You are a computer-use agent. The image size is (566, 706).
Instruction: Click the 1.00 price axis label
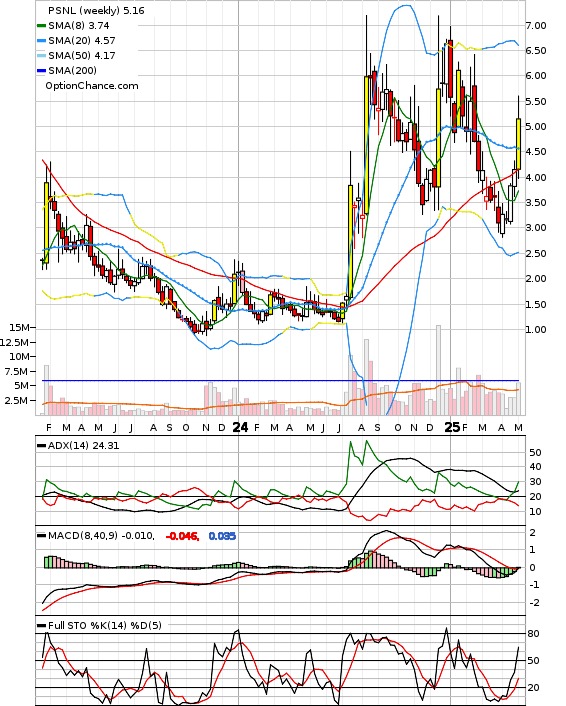(536, 330)
